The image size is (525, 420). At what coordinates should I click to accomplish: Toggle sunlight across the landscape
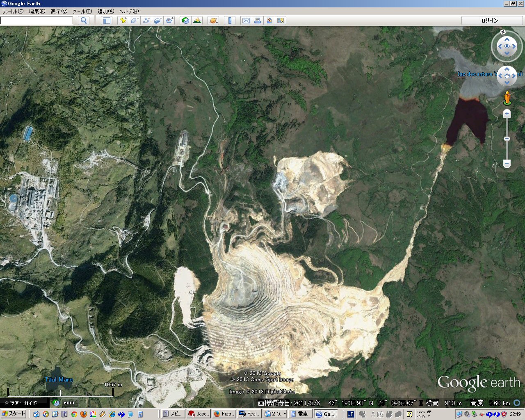coord(197,21)
